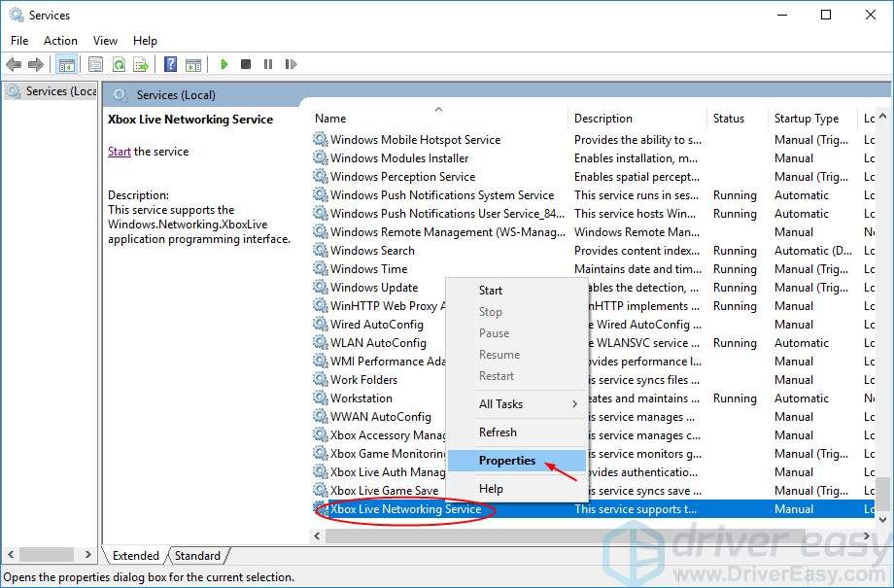This screenshot has height=588, width=894.
Task: Select the Windows Update service row
Action: click(x=374, y=288)
